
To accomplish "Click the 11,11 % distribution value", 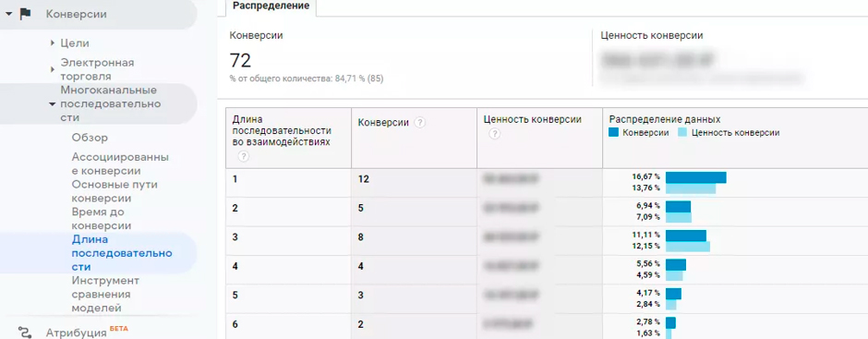I will 645,235.
